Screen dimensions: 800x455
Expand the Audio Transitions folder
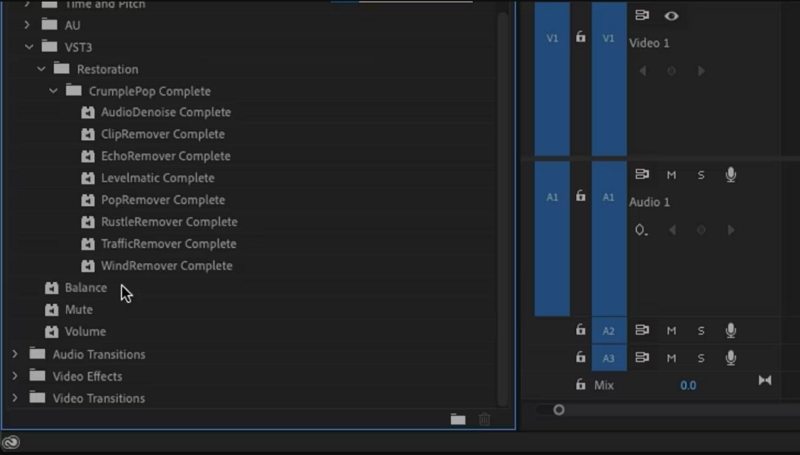click(15, 354)
